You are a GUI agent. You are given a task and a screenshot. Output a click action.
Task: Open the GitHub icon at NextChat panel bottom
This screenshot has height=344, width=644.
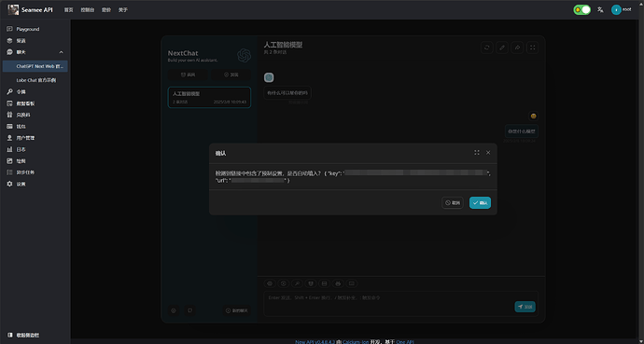[x=189, y=310]
